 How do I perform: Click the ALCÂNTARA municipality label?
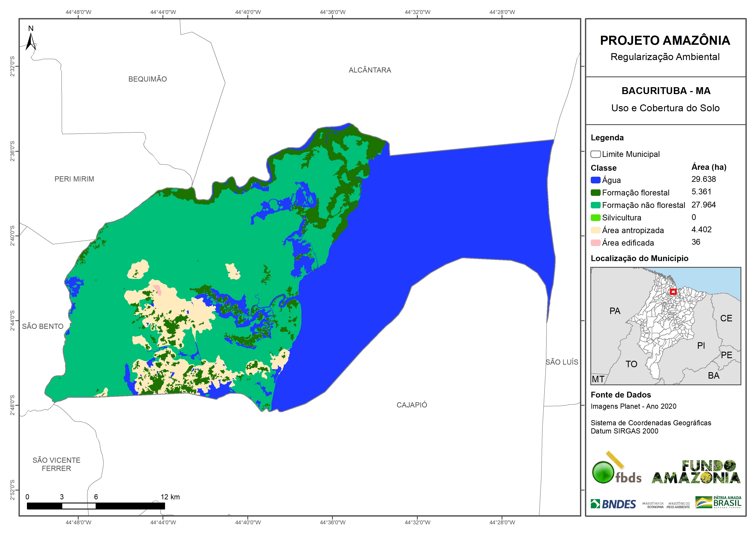coord(370,70)
